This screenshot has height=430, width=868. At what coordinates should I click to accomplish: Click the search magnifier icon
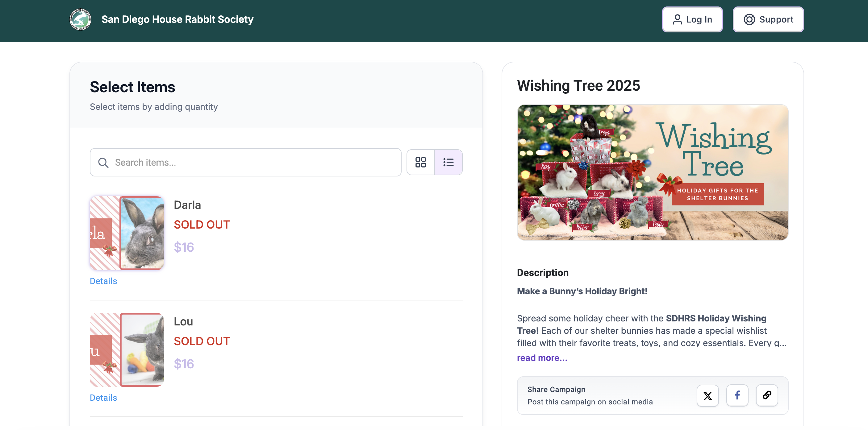pyautogui.click(x=104, y=162)
